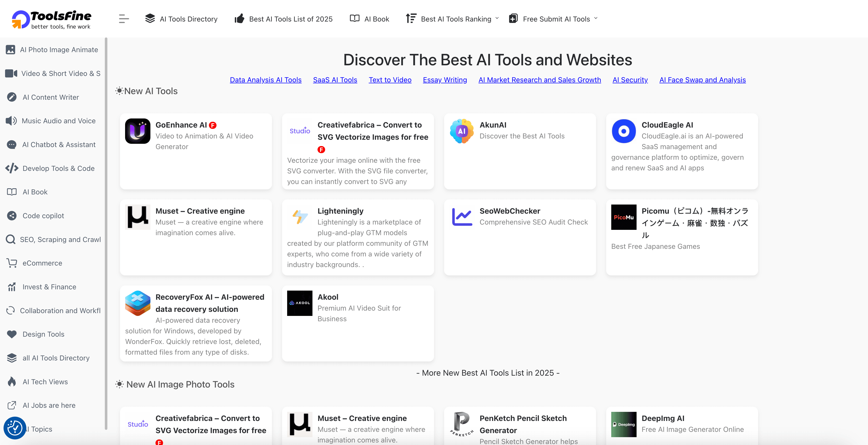Open the Picomu Japanese games card title
The height and width of the screenshot is (445, 868).
(x=695, y=223)
